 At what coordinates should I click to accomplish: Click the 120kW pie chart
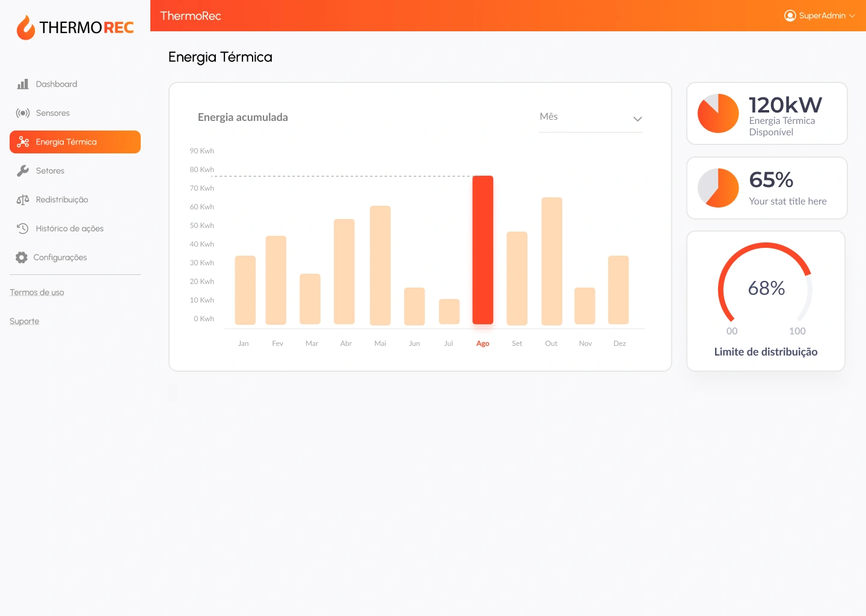[x=718, y=113]
